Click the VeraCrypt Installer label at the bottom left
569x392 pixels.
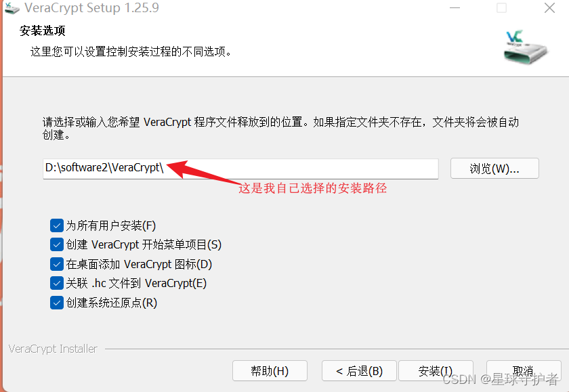pyautogui.click(x=53, y=349)
